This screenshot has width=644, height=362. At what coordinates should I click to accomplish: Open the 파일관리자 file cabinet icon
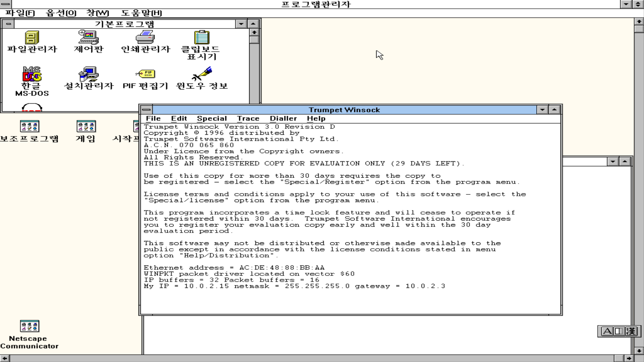(x=32, y=38)
